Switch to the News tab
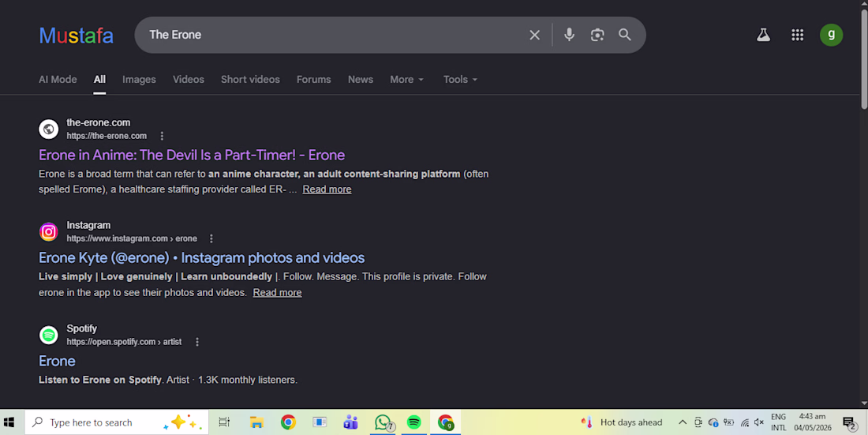 pos(361,79)
